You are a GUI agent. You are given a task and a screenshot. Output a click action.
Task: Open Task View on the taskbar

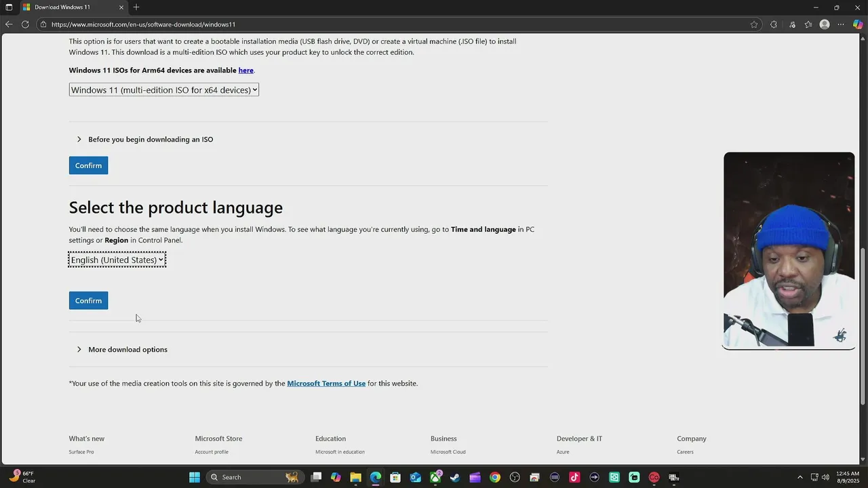click(316, 477)
